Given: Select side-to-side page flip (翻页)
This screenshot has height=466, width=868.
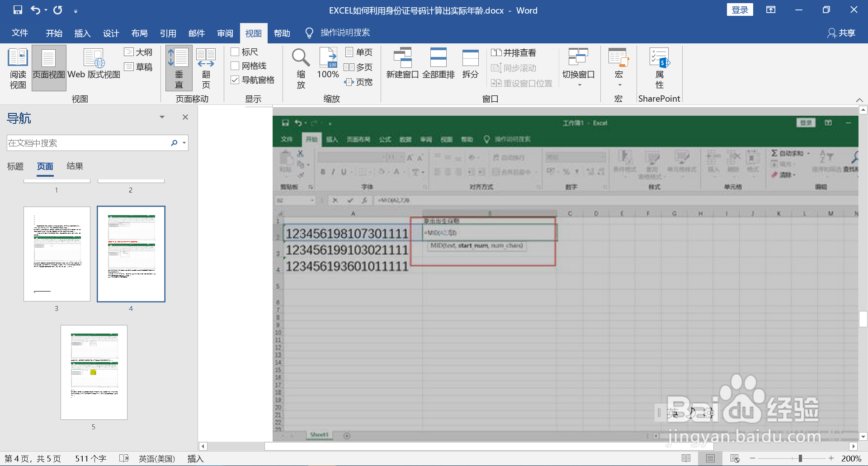Looking at the screenshot, I should click(x=206, y=68).
